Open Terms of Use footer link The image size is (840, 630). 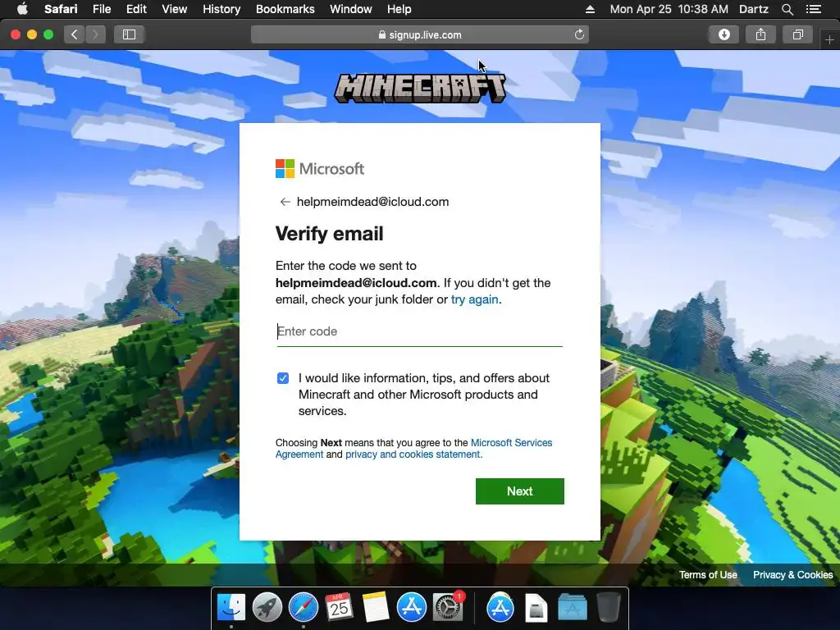tap(708, 575)
